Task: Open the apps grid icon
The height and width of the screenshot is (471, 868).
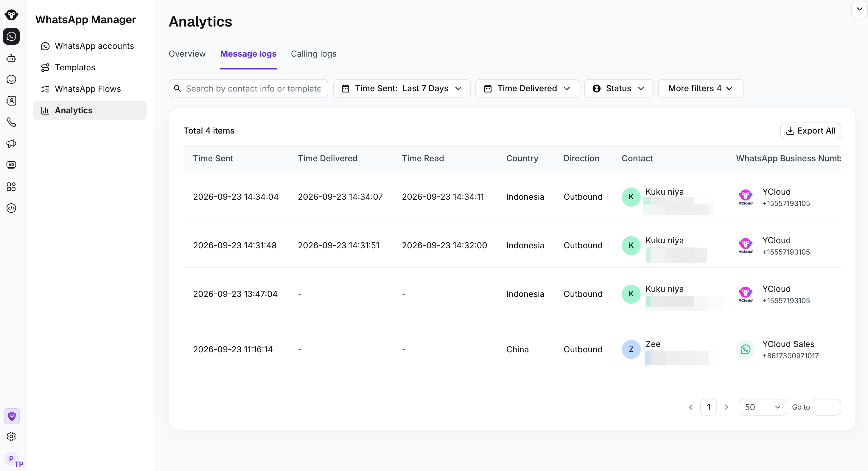Action: pyautogui.click(x=11, y=186)
